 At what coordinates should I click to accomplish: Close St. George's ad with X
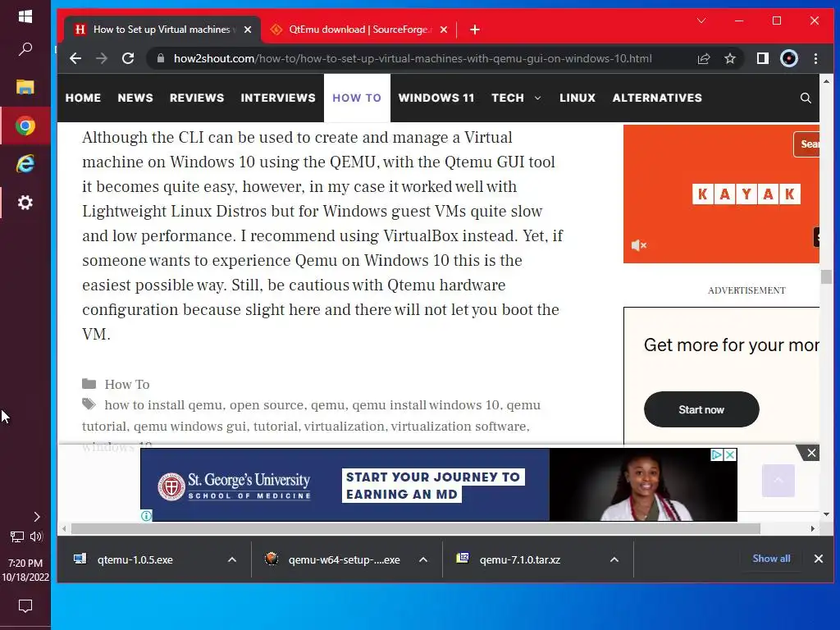[x=729, y=454]
